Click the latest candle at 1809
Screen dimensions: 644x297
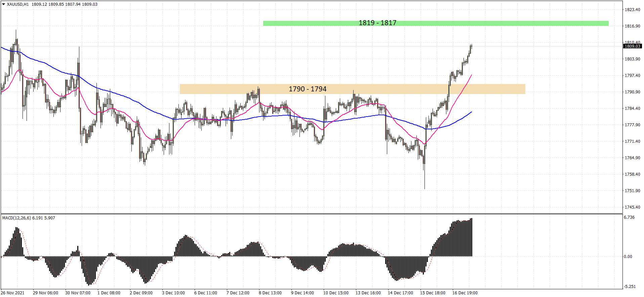(x=472, y=46)
